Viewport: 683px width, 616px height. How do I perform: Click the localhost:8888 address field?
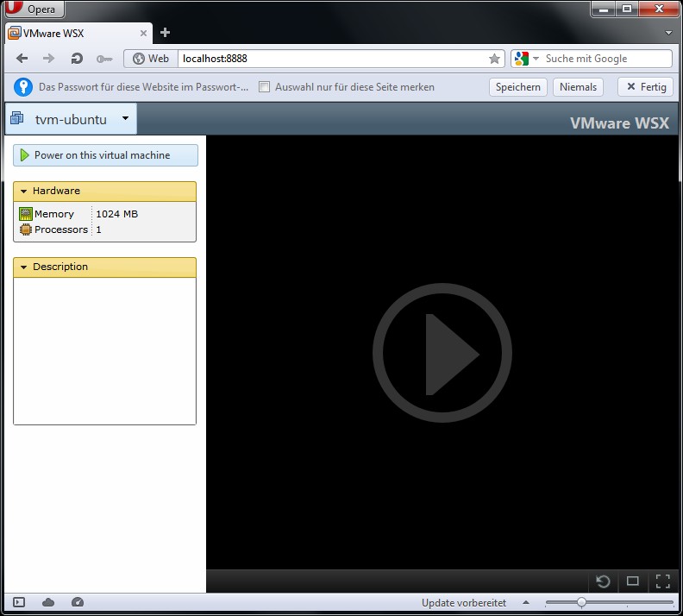333,59
